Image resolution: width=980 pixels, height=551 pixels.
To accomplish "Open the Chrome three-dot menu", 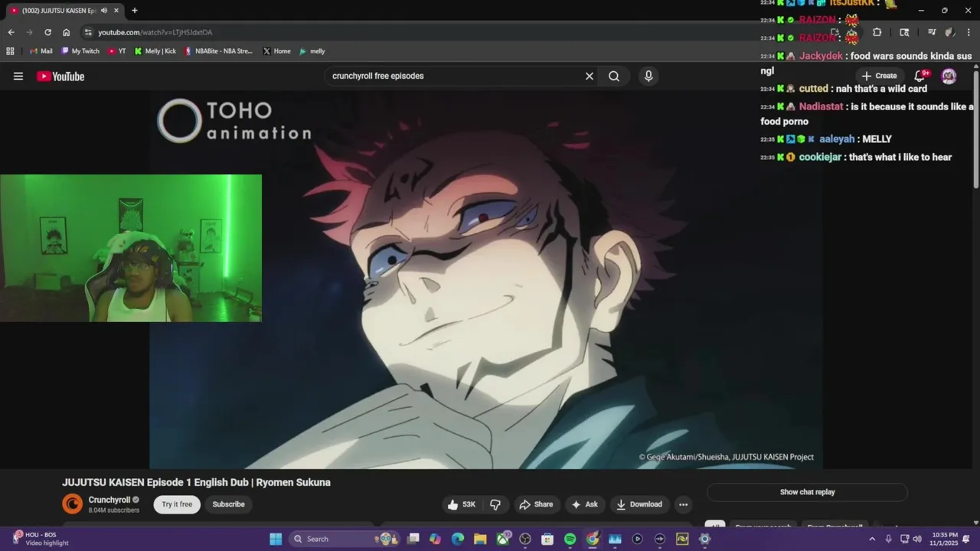I will [x=969, y=32].
